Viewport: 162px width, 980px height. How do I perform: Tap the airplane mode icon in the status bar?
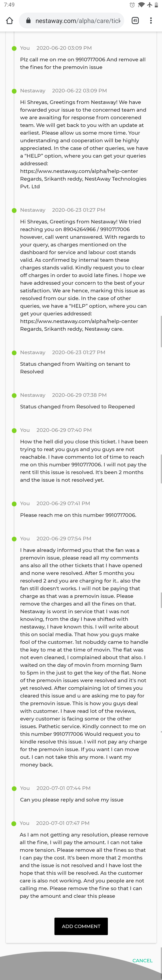coord(150,5)
